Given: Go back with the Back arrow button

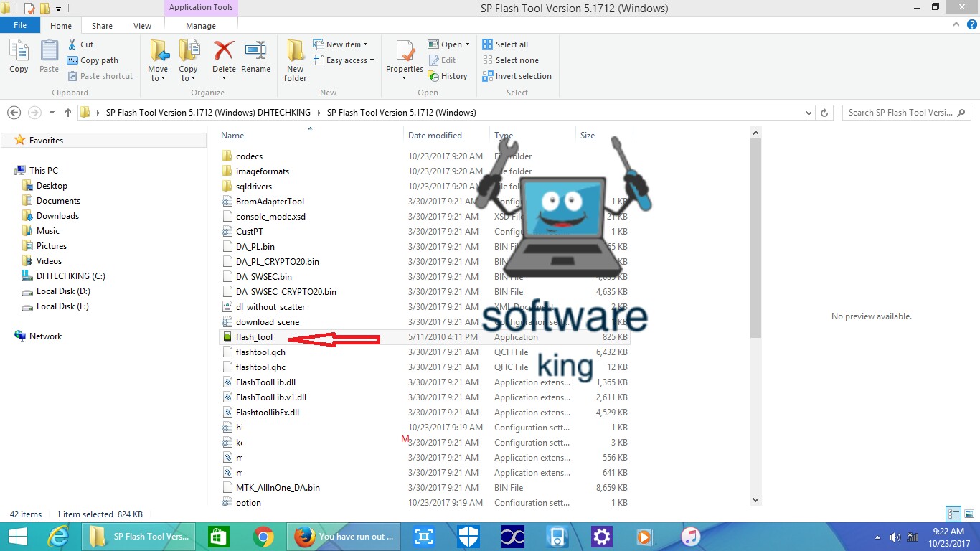Looking at the screenshot, I should tap(14, 113).
